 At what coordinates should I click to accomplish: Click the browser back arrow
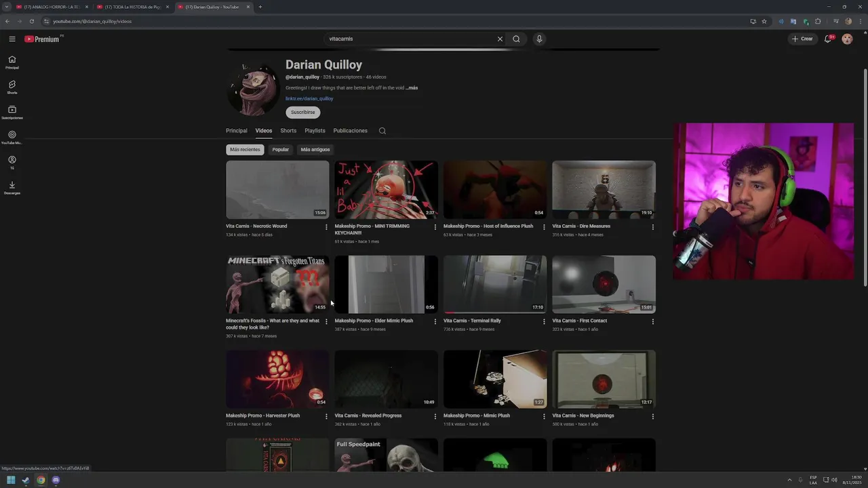(x=7, y=21)
